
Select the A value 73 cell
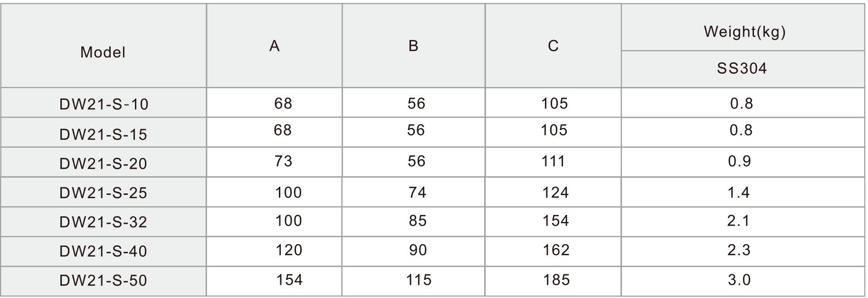click(274, 163)
